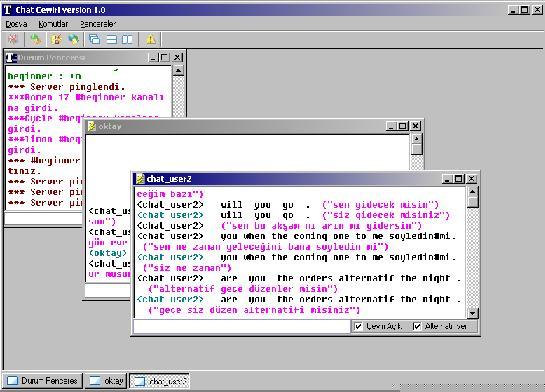
Task: Click the Durum Penceresi window's title icon
Action: pyautogui.click(x=11, y=57)
